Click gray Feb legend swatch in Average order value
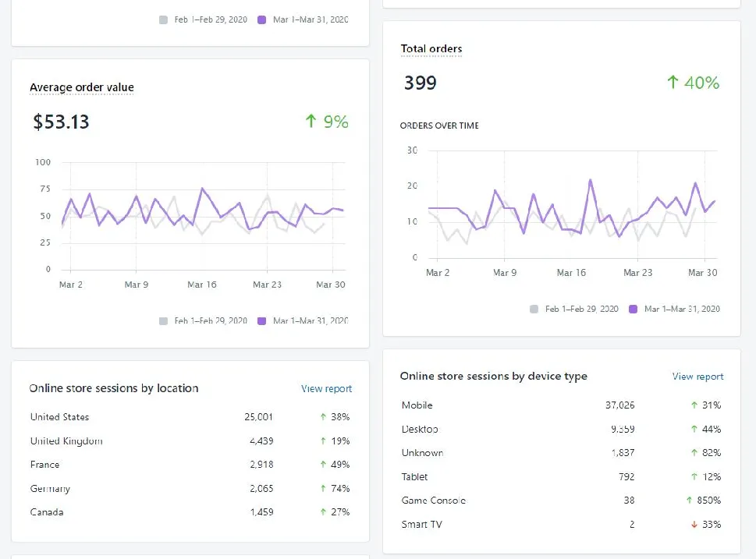Image resolution: width=756 pixels, height=559 pixels. [x=163, y=321]
